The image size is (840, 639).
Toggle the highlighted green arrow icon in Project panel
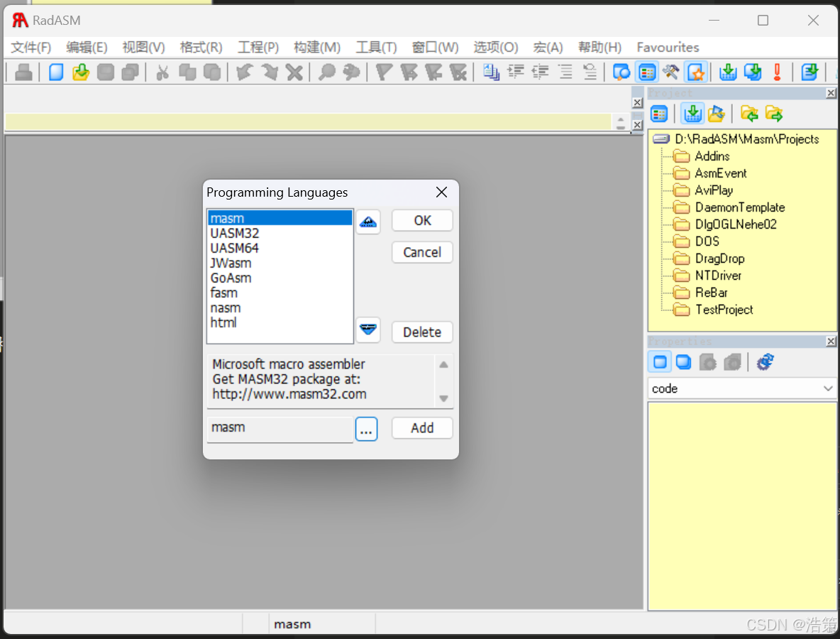pyautogui.click(x=692, y=114)
